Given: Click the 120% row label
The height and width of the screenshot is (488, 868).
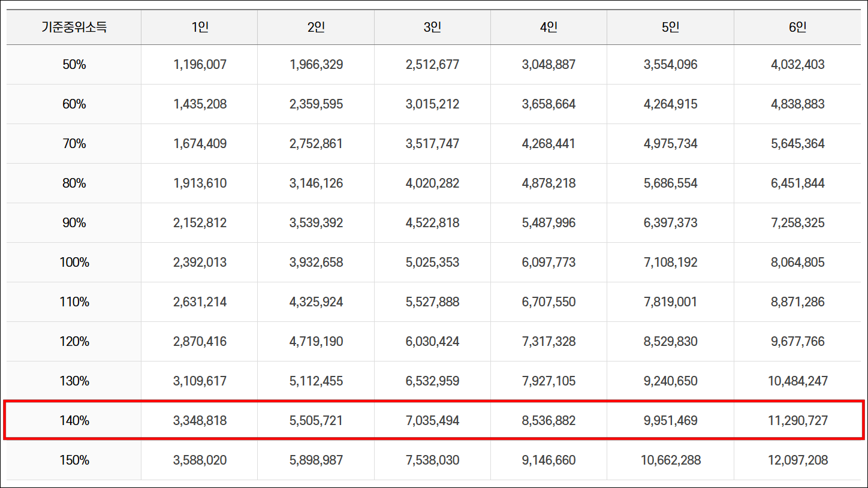Looking at the screenshot, I should click(x=74, y=342).
